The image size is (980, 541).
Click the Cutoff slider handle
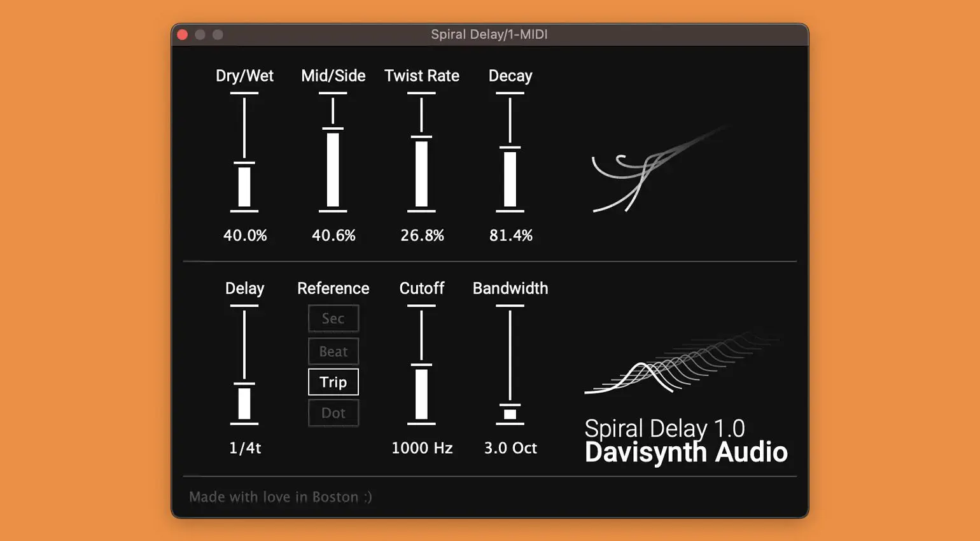click(x=421, y=365)
